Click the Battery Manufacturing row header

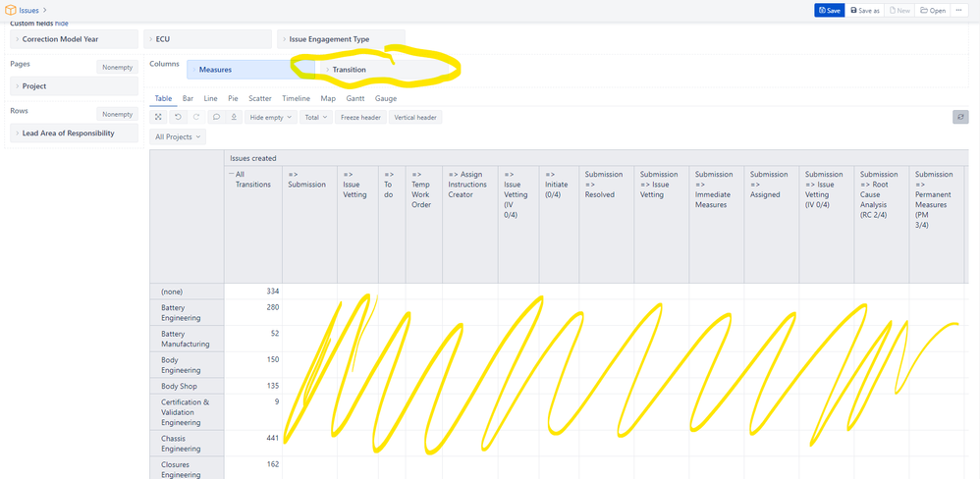click(187, 339)
